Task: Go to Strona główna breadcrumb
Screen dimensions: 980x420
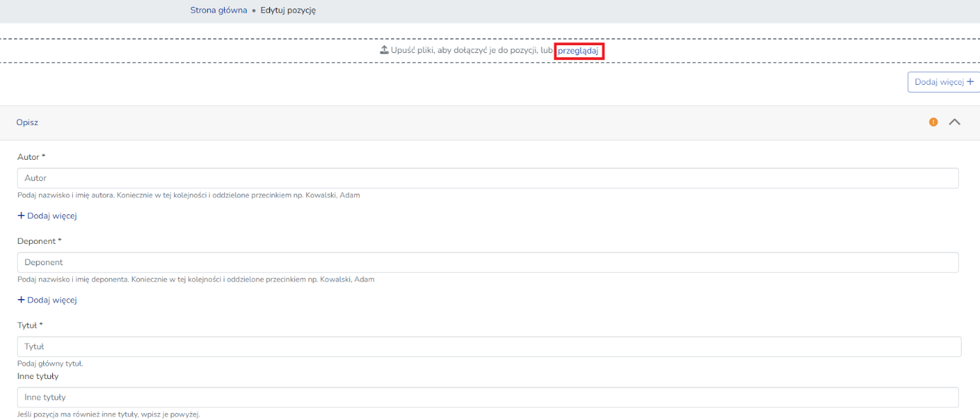Action: pyautogui.click(x=218, y=11)
